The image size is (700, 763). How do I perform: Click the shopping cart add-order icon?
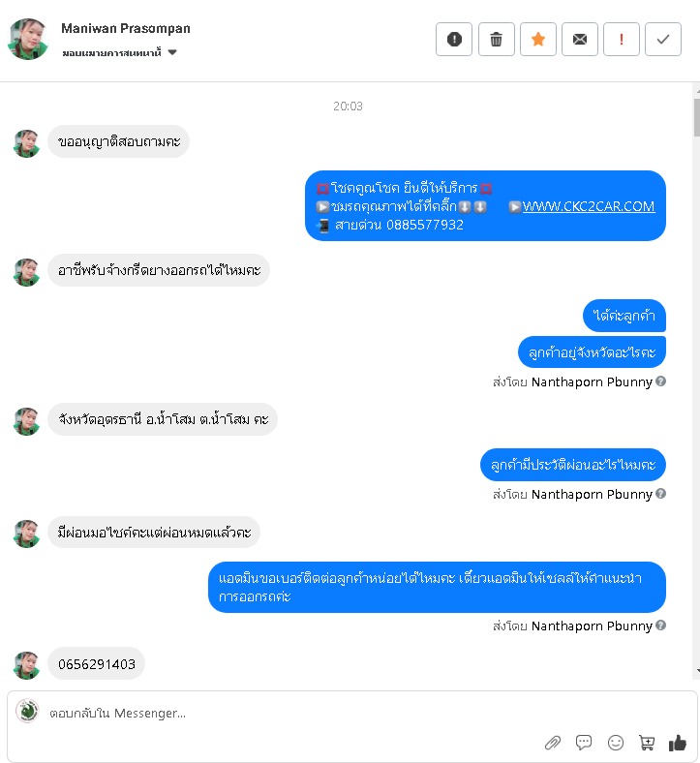[647, 743]
